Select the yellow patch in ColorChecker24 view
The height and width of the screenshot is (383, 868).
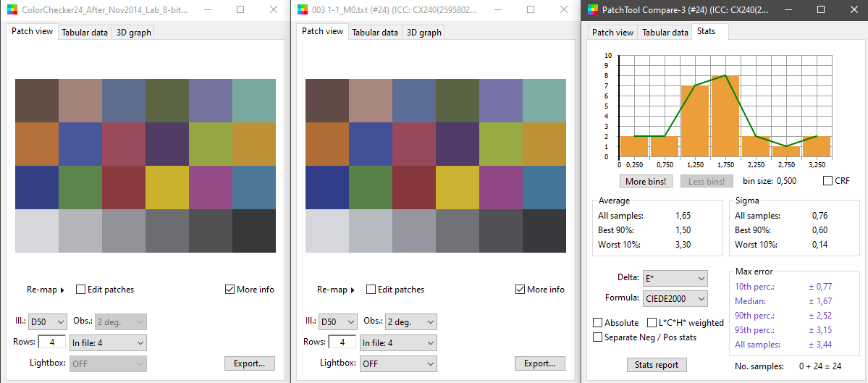click(x=167, y=188)
